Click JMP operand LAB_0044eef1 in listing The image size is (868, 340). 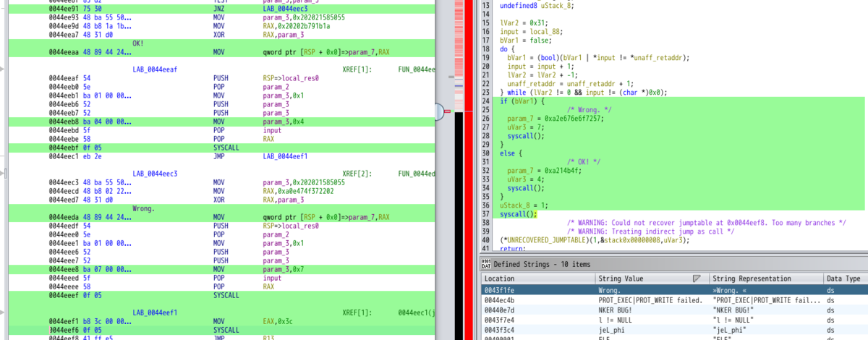coord(285,156)
